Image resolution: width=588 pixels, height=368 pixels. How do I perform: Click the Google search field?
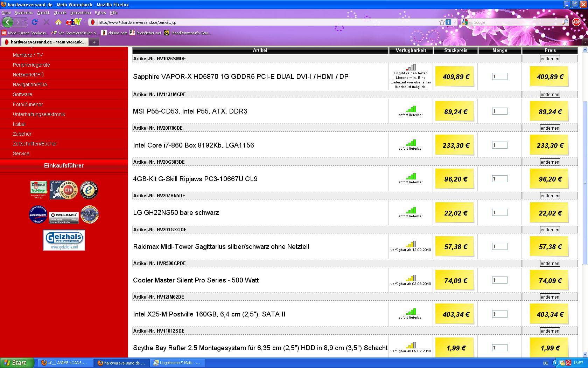coord(517,22)
